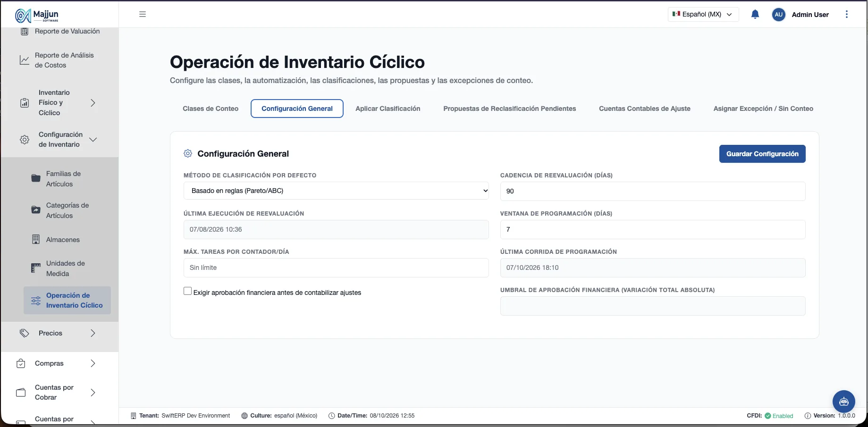Open Propuestas de Reclasificación Pendientes tab
Image resolution: width=868 pixels, height=427 pixels.
pyautogui.click(x=510, y=109)
